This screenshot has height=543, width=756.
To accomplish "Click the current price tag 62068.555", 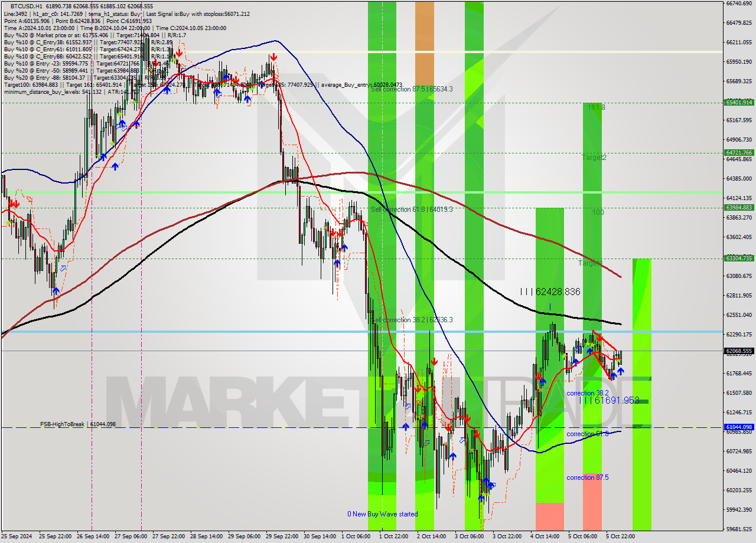I will click(x=739, y=351).
